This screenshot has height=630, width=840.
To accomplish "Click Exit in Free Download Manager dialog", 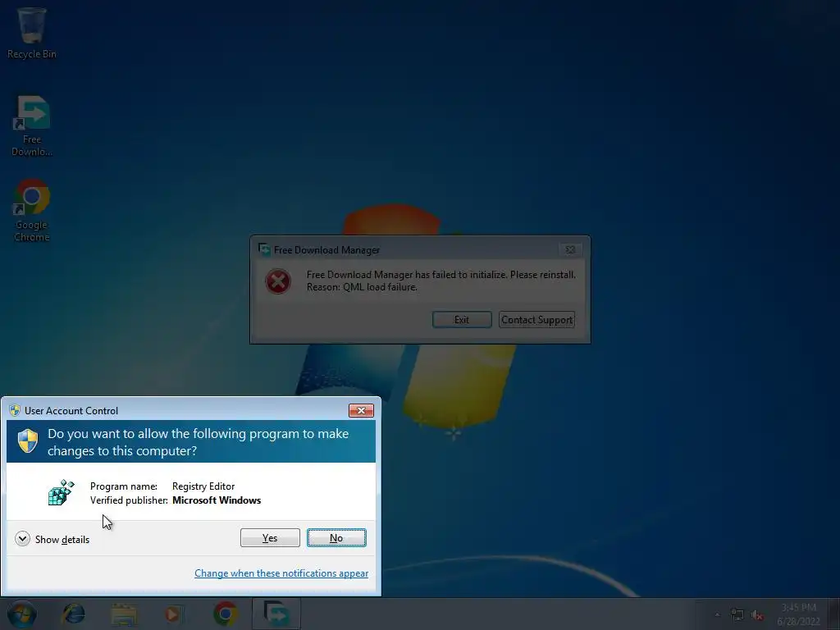I will (x=462, y=320).
